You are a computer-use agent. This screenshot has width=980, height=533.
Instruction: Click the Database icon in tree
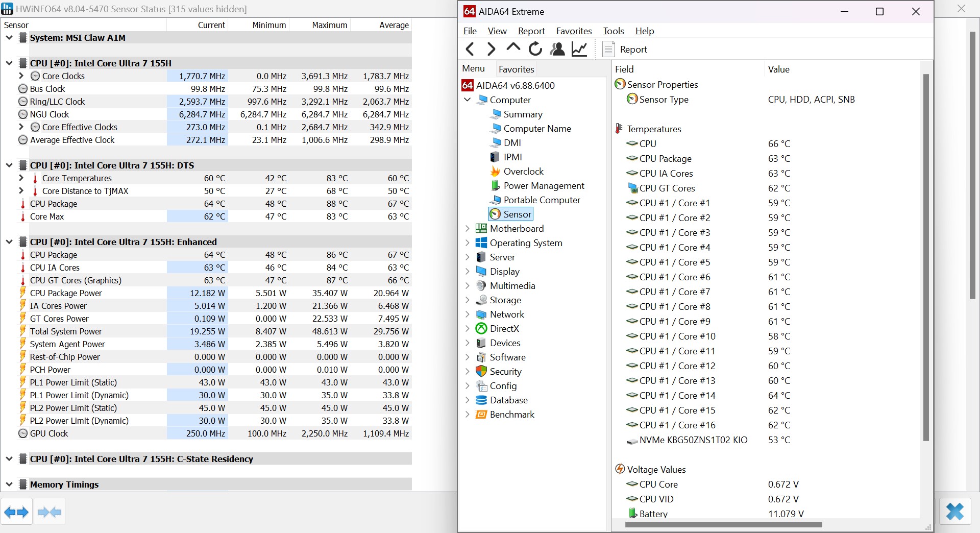pyautogui.click(x=481, y=400)
